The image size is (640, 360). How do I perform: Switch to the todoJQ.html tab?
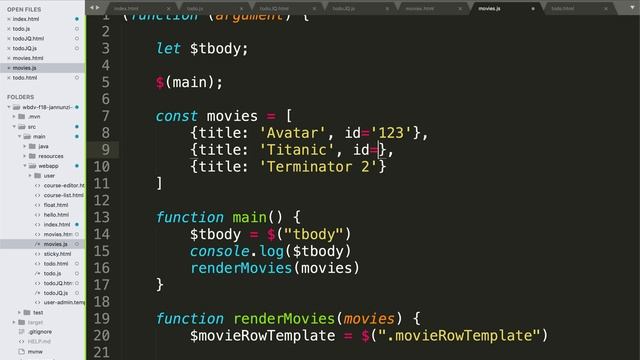tap(274, 9)
